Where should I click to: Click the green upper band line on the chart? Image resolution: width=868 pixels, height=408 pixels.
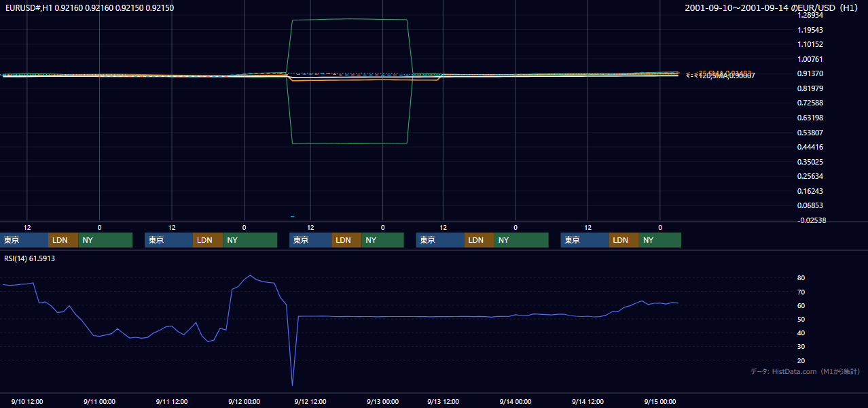coord(350,19)
